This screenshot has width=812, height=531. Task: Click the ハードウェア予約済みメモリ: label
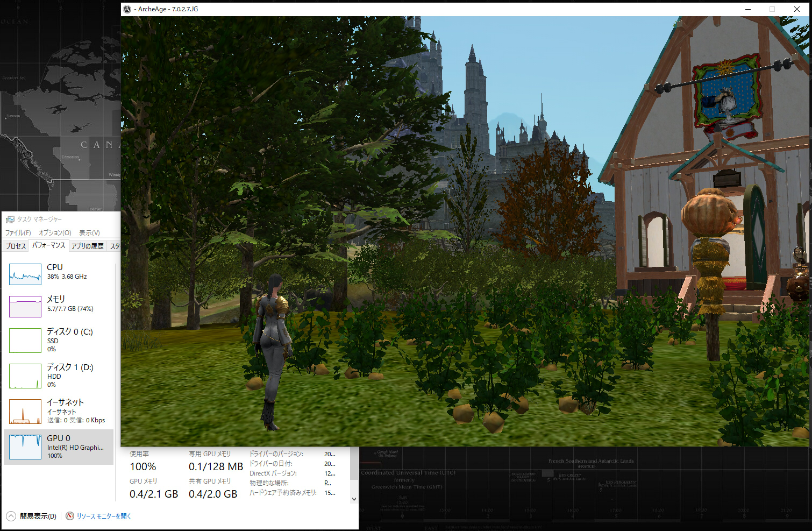283,493
